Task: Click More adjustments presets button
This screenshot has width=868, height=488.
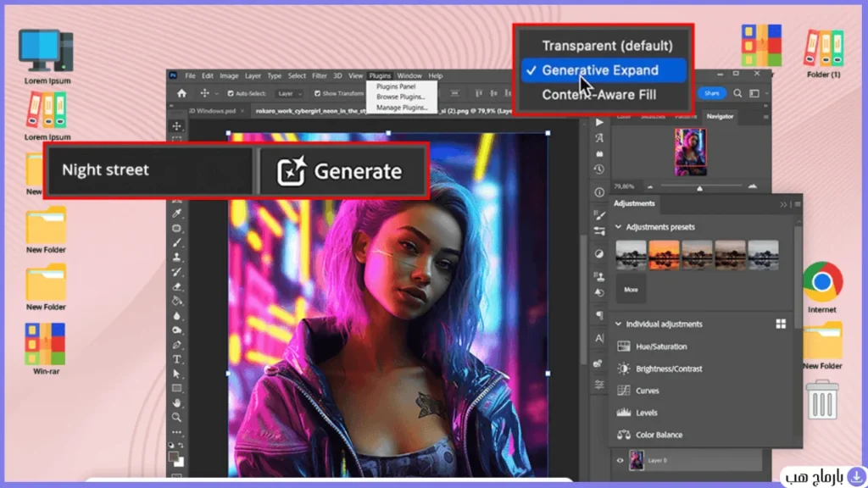Action: 631,290
